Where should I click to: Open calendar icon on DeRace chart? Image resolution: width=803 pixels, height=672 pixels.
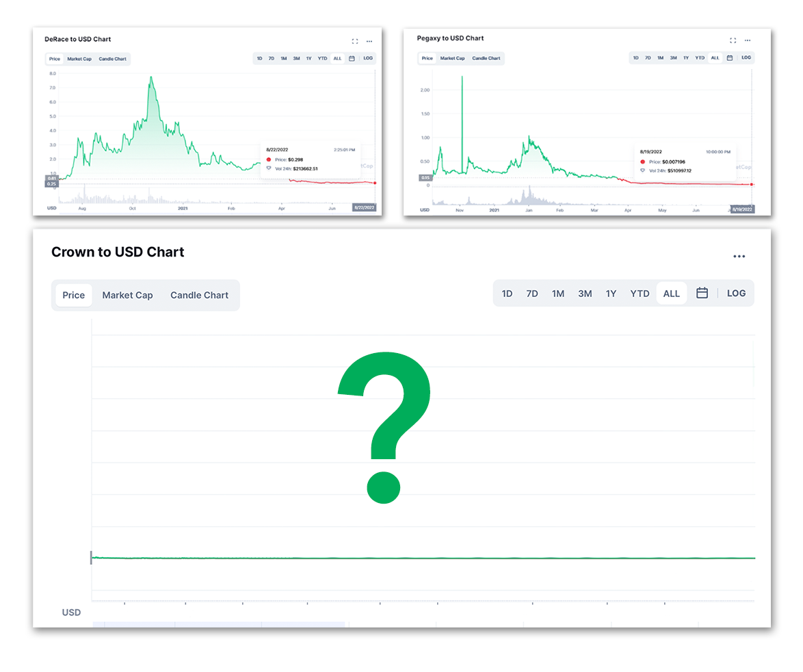coord(352,58)
